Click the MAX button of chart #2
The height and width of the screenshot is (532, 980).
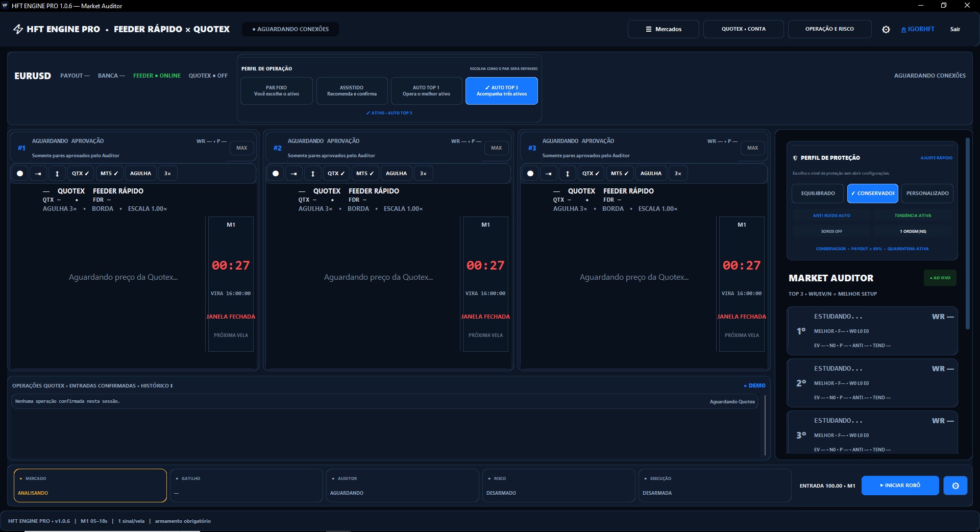(497, 148)
